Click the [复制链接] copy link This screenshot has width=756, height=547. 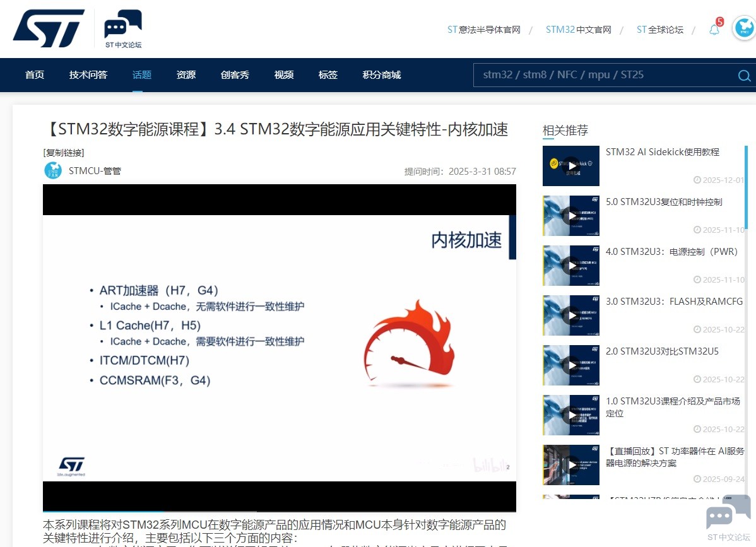64,153
